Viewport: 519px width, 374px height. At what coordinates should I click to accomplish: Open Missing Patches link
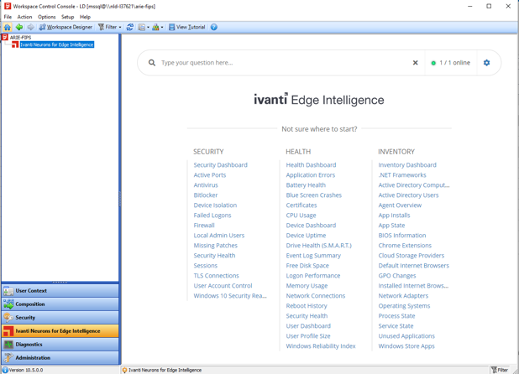(215, 245)
